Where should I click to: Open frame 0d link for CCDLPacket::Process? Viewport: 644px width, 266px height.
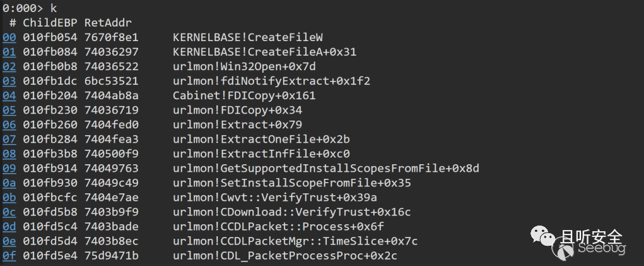[x=9, y=226]
